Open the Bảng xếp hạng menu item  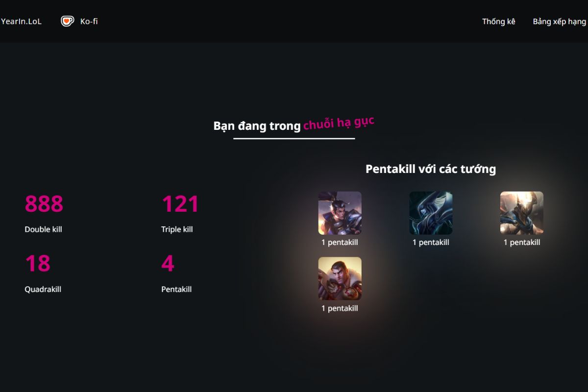click(560, 22)
